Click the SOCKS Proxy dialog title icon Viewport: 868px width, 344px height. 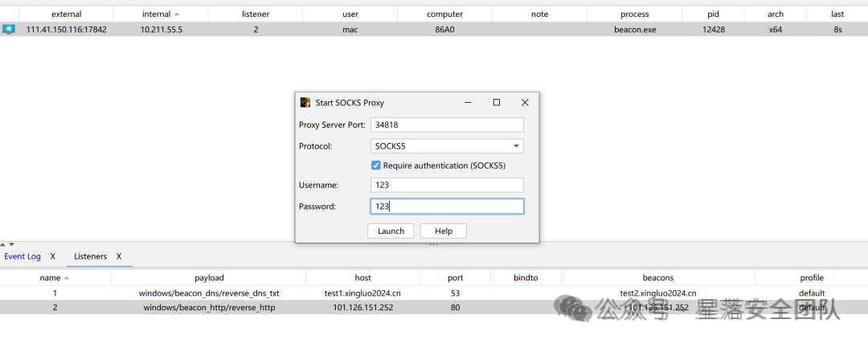pyautogui.click(x=305, y=103)
